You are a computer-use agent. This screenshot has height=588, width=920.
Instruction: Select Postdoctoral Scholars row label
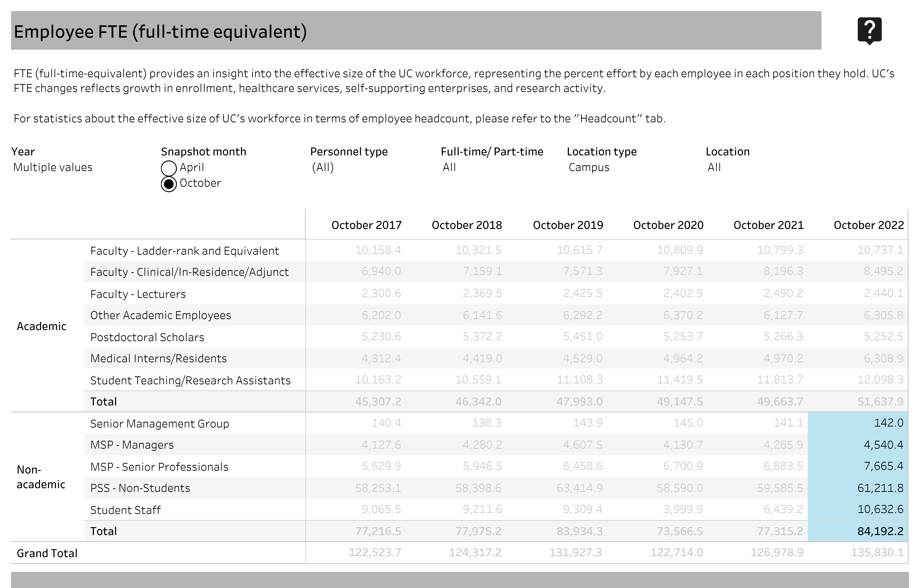(x=147, y=337)
